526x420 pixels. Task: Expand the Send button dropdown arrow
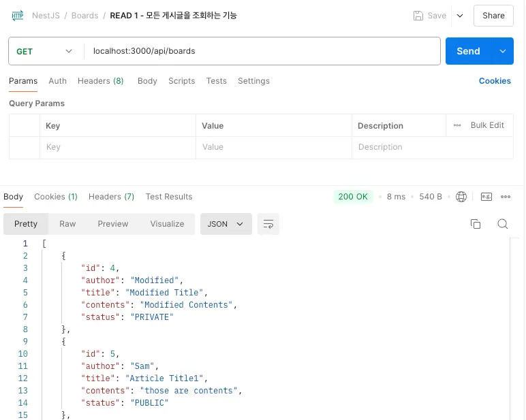(x=503, y=51)
